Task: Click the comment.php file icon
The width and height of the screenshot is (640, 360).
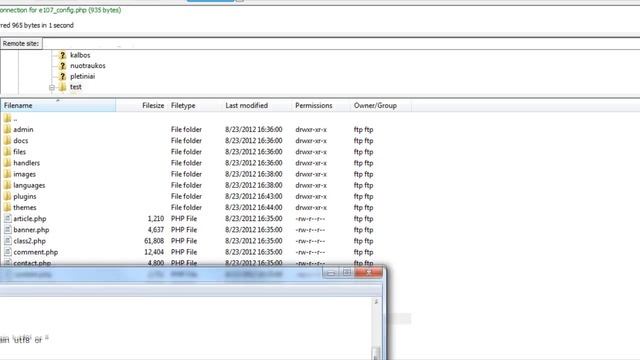Action: pos(7,252)
